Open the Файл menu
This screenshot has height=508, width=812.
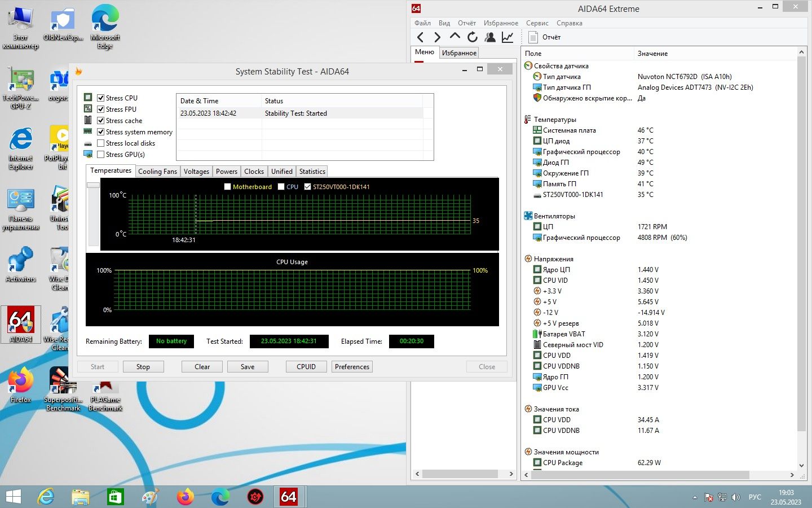coord(422,23)
